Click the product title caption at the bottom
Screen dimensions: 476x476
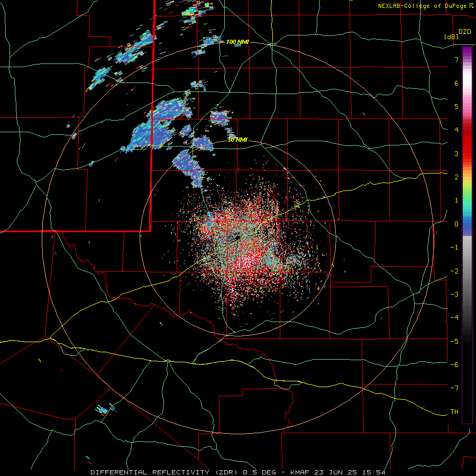click(238, 472)
